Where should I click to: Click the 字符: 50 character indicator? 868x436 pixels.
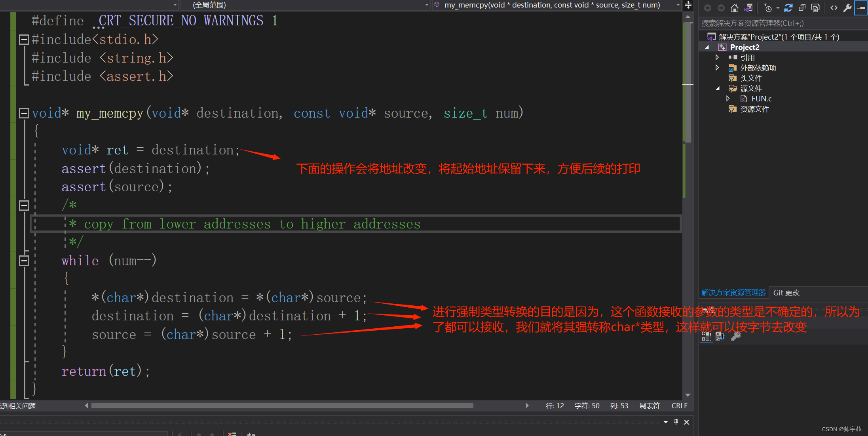pyautogui.click(x=587, y=406)
